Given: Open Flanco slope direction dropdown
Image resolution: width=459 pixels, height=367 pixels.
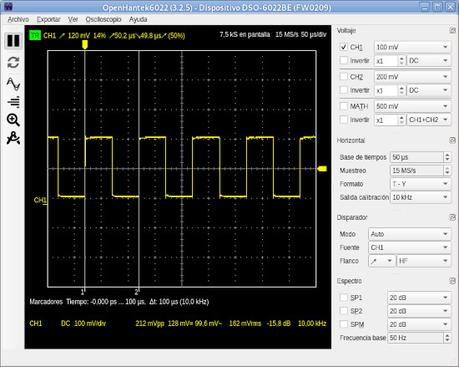Looking at the screenshot, I should click(382, 261).
